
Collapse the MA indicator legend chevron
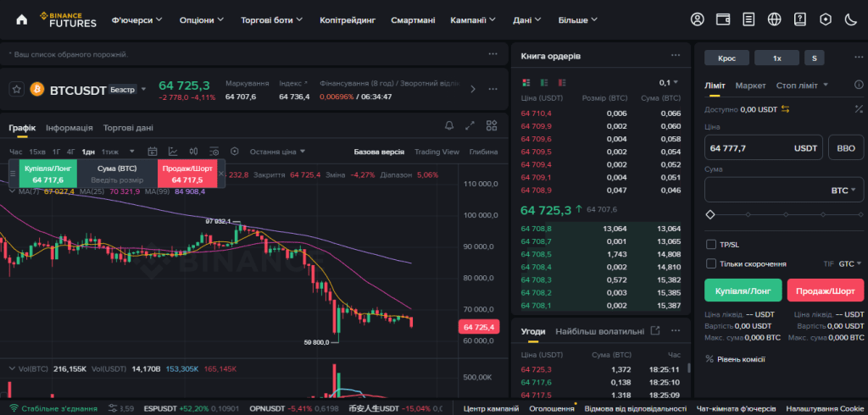point(12,191)
